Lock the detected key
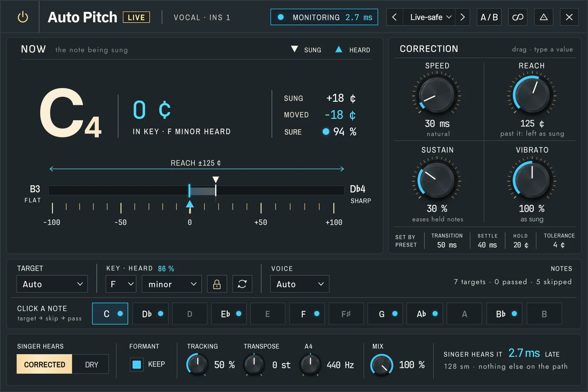Image resolution: width=588 pixels, height=392 pixels. [x=217, y=284]
